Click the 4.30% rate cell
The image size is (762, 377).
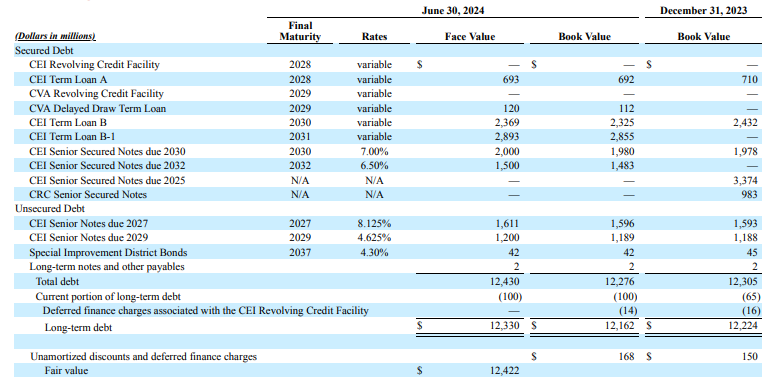[375, 253]
